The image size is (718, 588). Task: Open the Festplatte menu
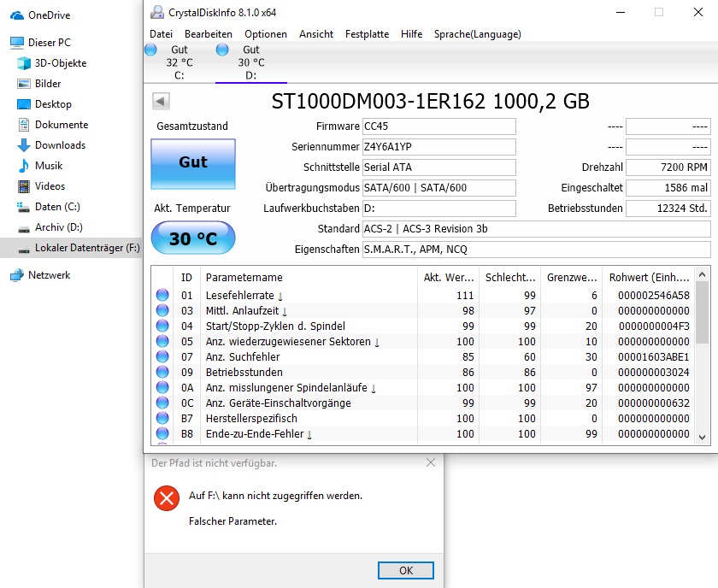point(367,34)
